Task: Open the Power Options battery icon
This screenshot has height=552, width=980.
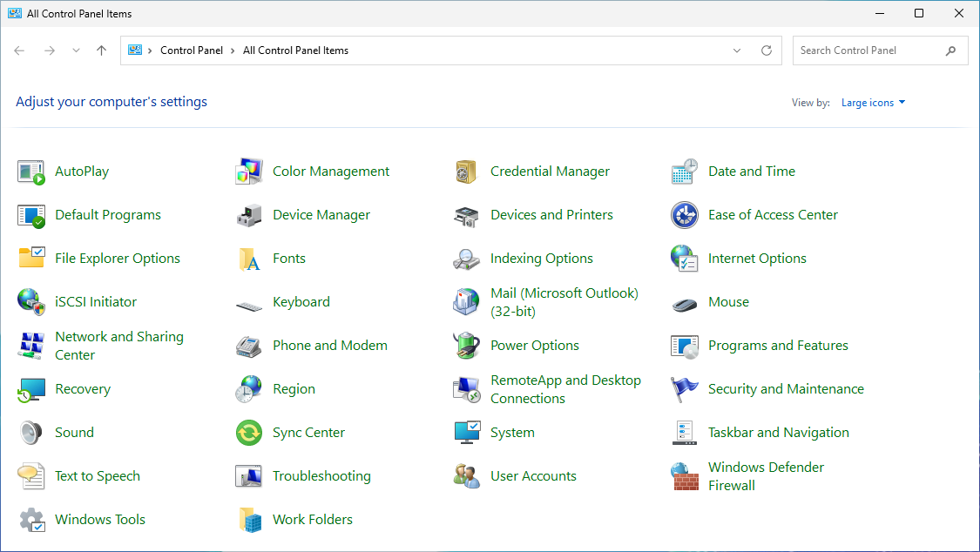Action: click(467, 346)
